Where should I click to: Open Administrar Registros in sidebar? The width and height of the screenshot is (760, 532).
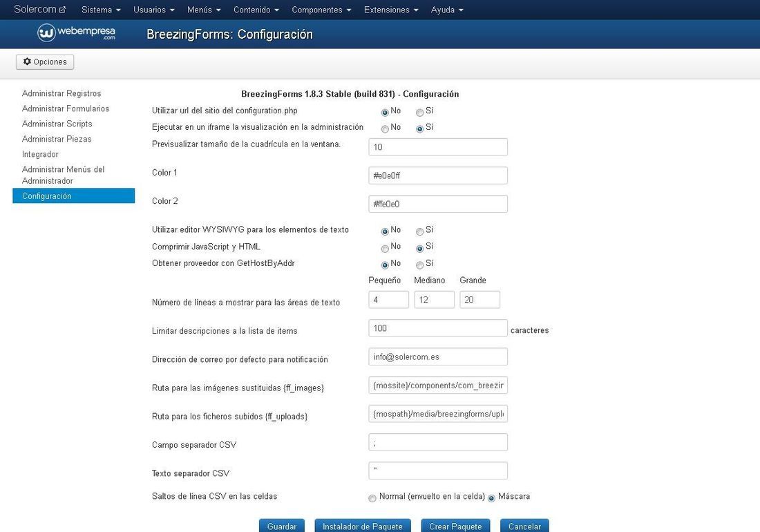tap(61, 93)
